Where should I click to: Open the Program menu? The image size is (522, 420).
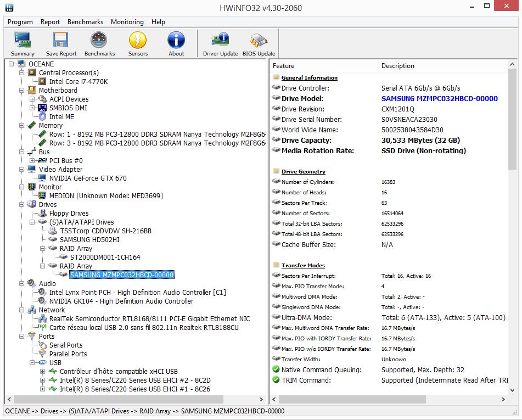[20, 22]
